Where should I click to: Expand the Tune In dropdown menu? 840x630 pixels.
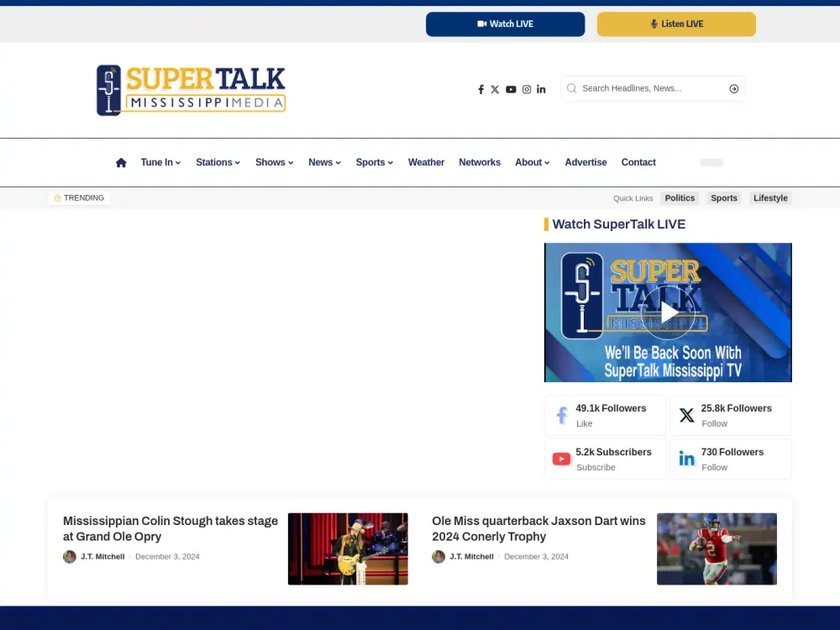point(160,162)
